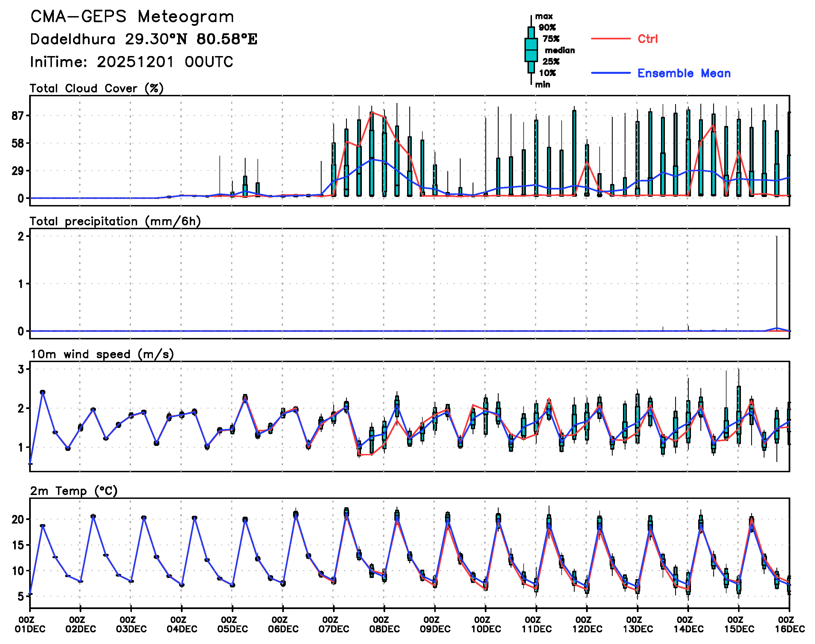Click the 90% label in boxplot legend
Screen dimensions: 815x644
pos(547,27)
